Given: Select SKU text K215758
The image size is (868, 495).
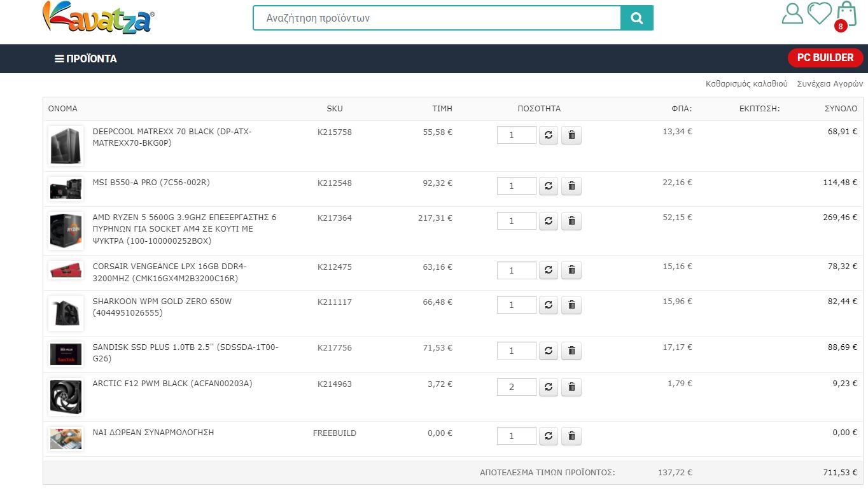Looking at the screenshot, I should (335, 132).
